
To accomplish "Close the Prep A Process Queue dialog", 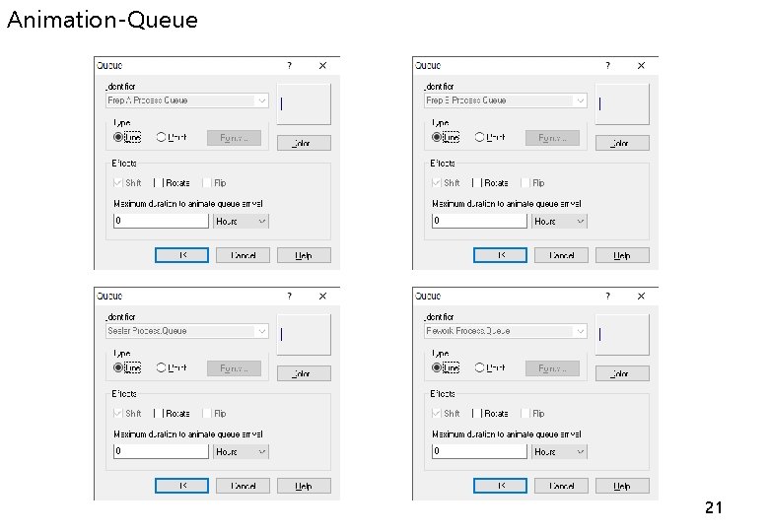I will 322,65.
